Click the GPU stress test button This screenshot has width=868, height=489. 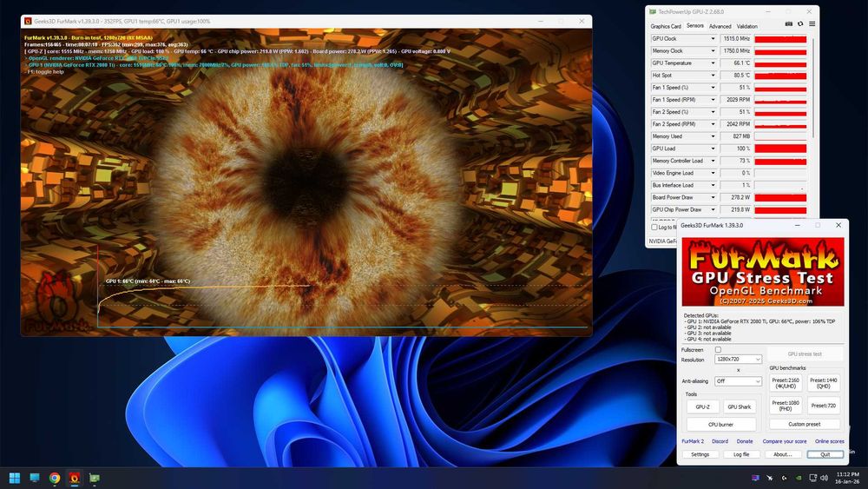(x=805, y=354)
